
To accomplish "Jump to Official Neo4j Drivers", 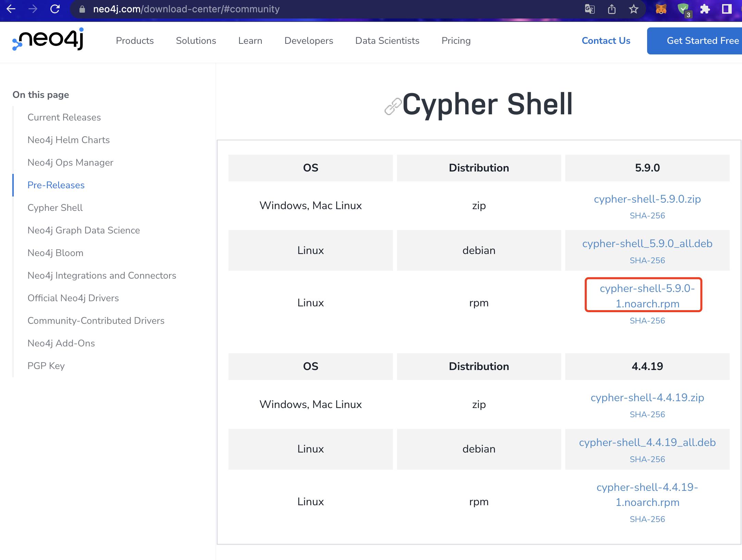I will tap(73, 298).
